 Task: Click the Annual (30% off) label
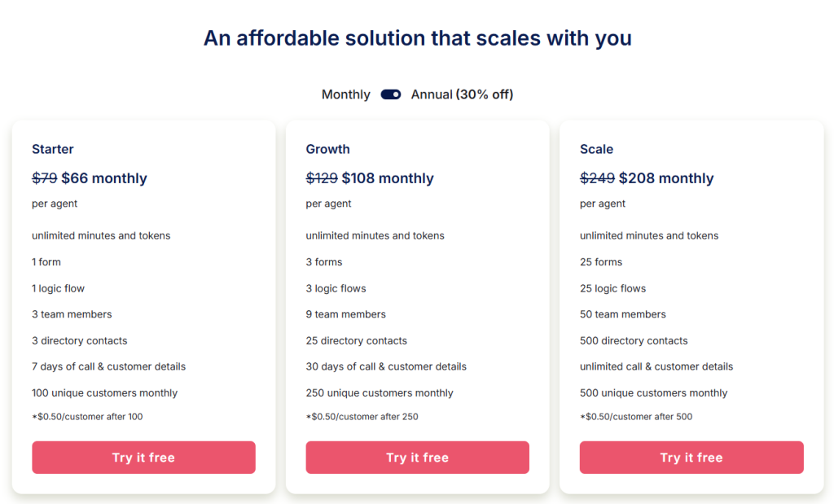click(462, 94)
